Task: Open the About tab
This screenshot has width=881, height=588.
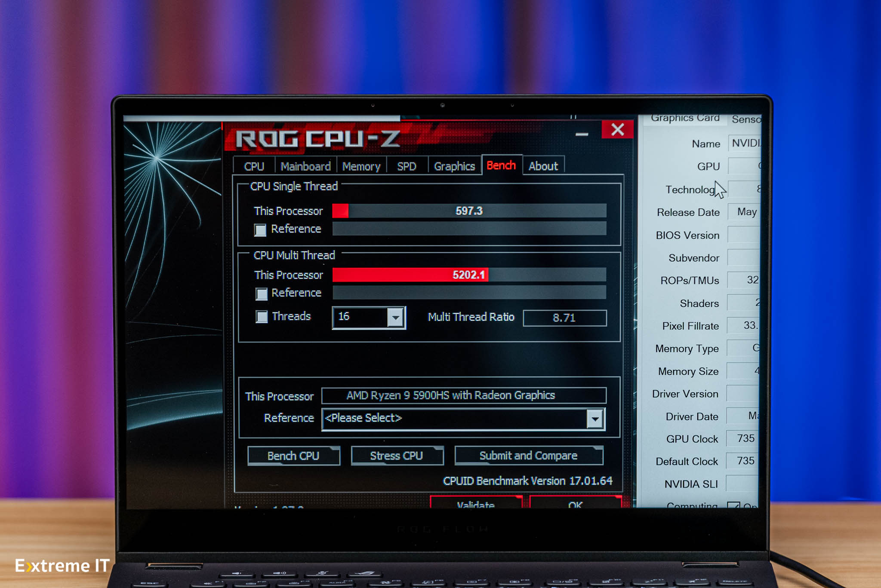Action: (543, 166)
